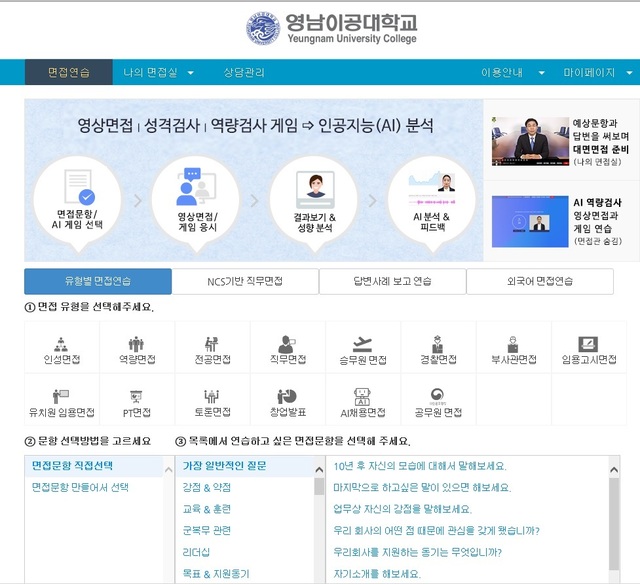The image size is (640, 584).
Task: Select the 공무원 면접 icon
Action: point(438,395)
